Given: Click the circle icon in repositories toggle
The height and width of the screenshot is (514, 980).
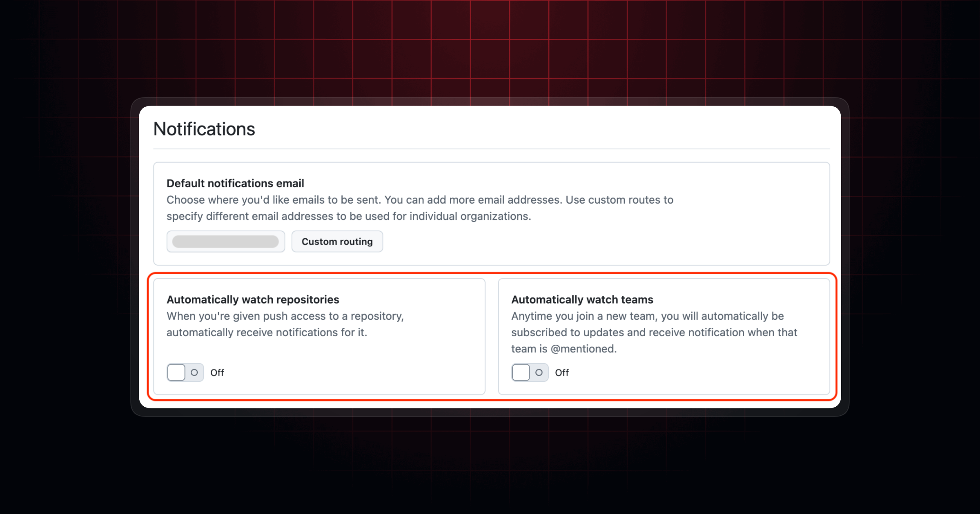Looking at the screenshot, I should pyautogui.click(x=194, y=372).
